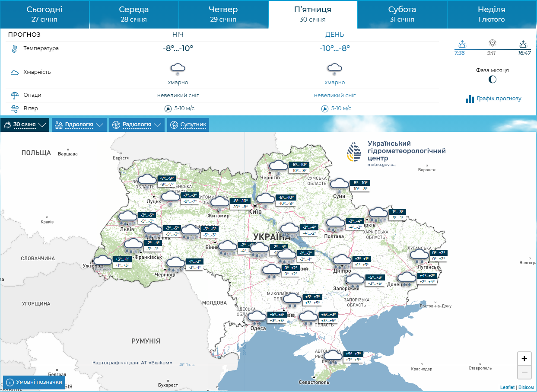The image size is (537, 392).
Task: Click the Фаза місяця moon icon
Action: click(493, 80)
